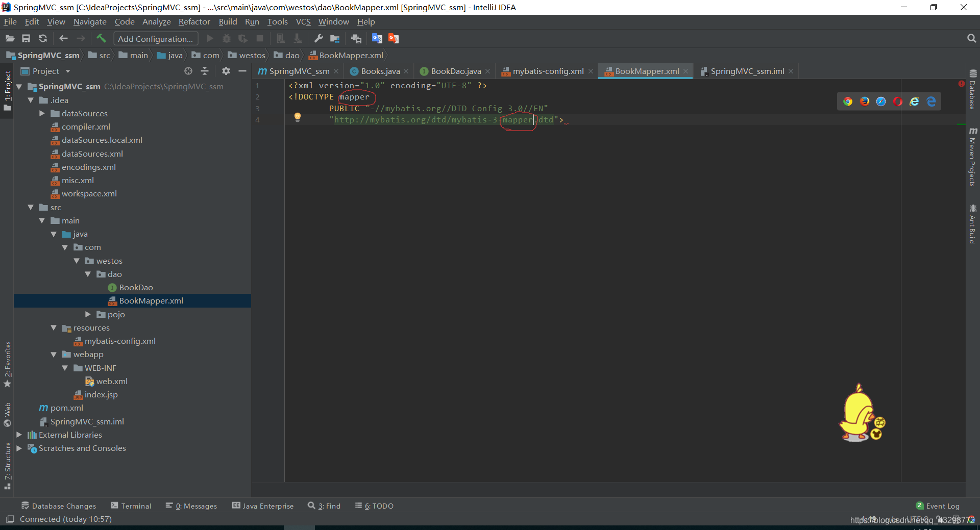Go back with the left arrow icon
980x530 pixels.
coord(63,39)
